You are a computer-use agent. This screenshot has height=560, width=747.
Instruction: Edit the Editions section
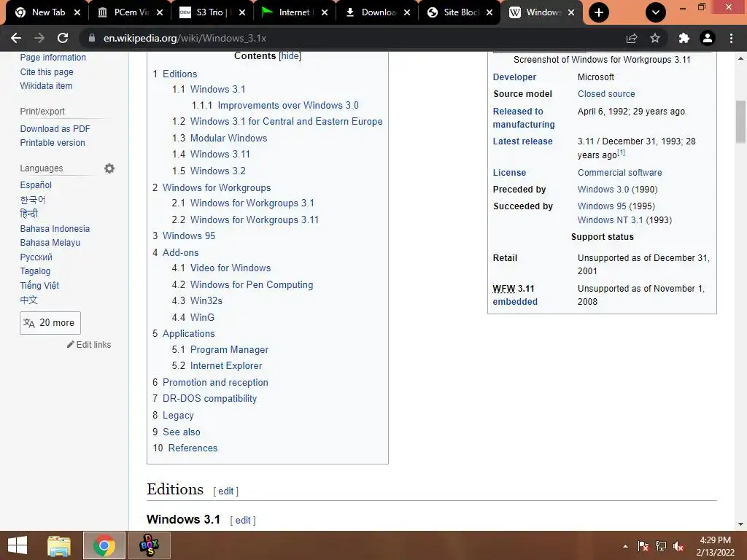226,491
